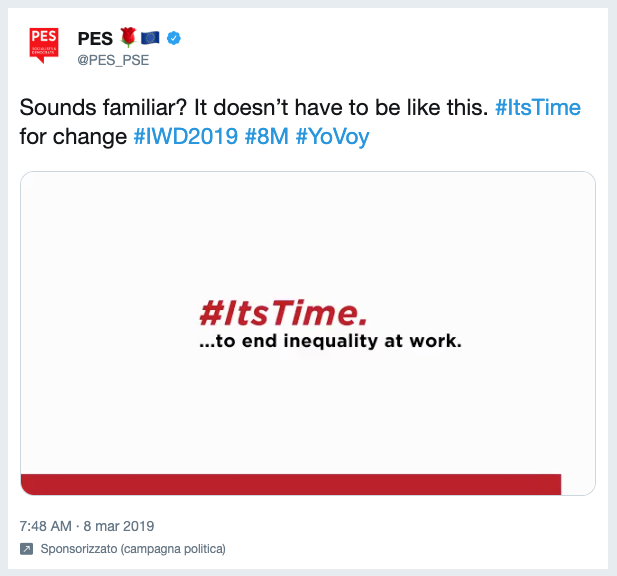Screen dimensions: 617x576
Task: Click the blue verified badge icon
Action: 174,38
